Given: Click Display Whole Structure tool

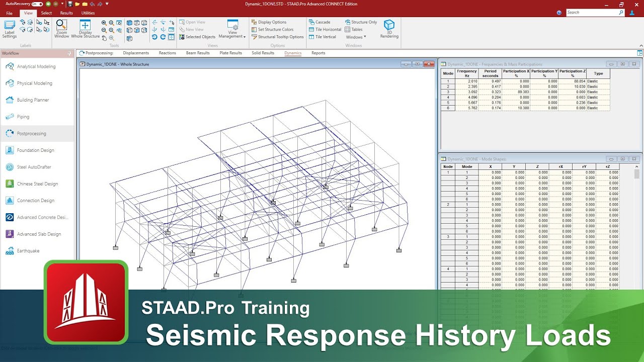Looking at the screenshot, I should tap(85, 29).
